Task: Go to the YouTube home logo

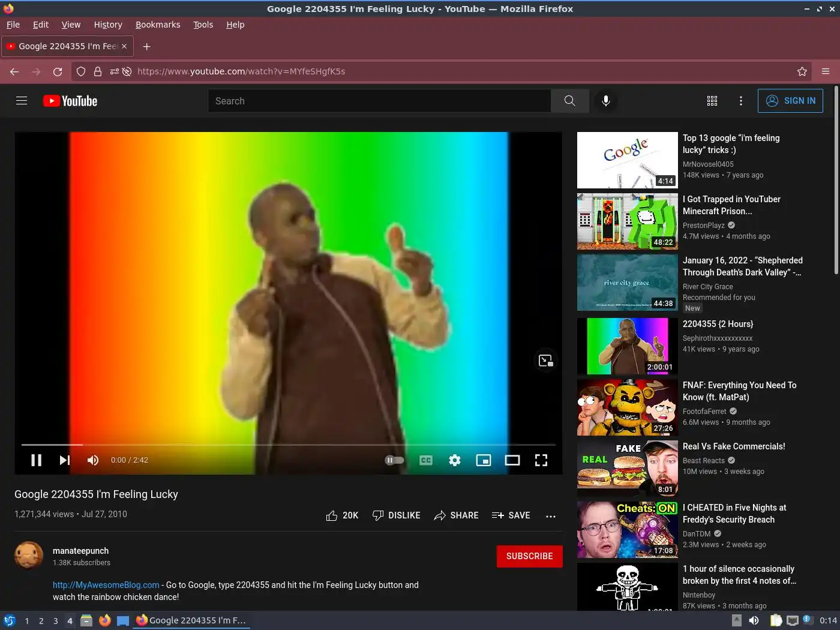Action: (70, 101)
